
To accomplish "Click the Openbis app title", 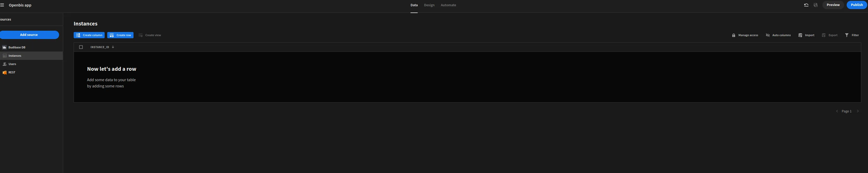I will (x=20, y=5).
